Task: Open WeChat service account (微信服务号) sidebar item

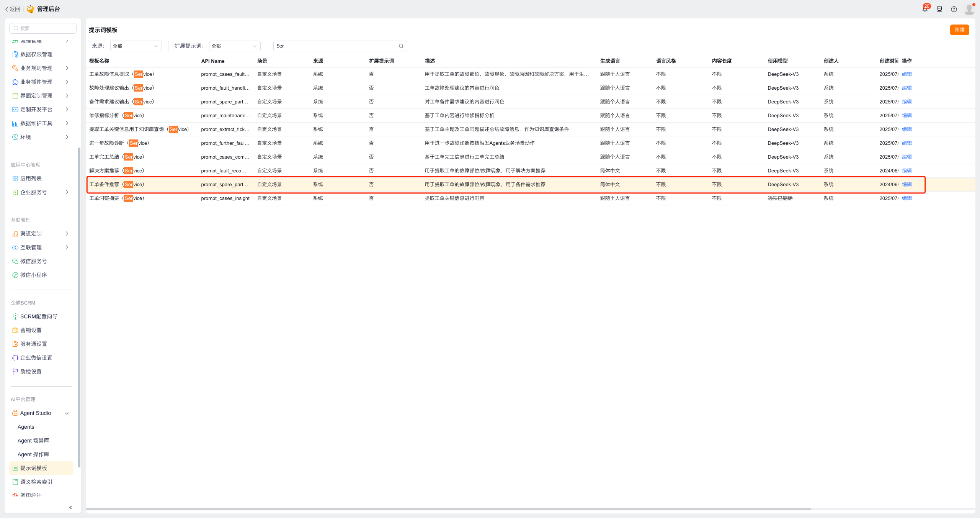Action: tap(34, 261)
